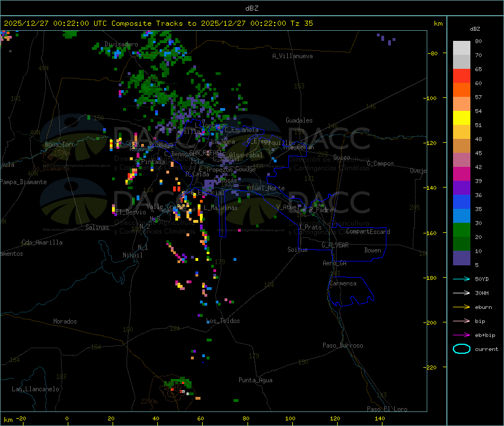Viewport: 504px width, 426px height.
Task: Click the white 80 dBZ legend swatch
Action: coord(461,48)
